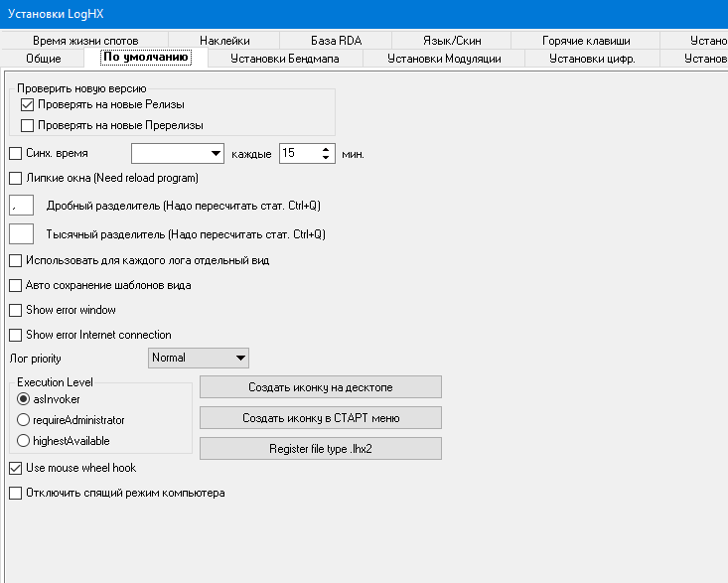Open the Установки Бендмапа tab
Image resolution: width=728 pixels, height=583 pixels.
pyautogui.click(x=285, y=59)
